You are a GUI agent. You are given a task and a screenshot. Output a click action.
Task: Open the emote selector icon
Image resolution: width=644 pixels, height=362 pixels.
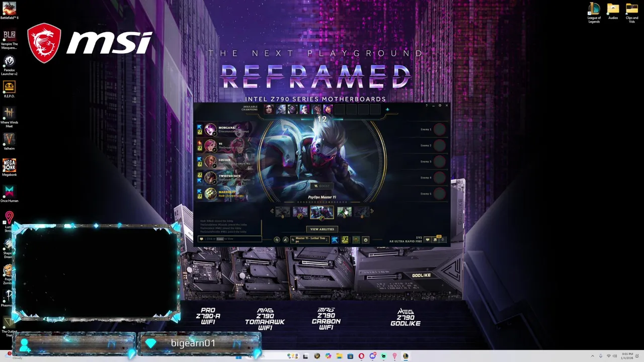point(366,240)
